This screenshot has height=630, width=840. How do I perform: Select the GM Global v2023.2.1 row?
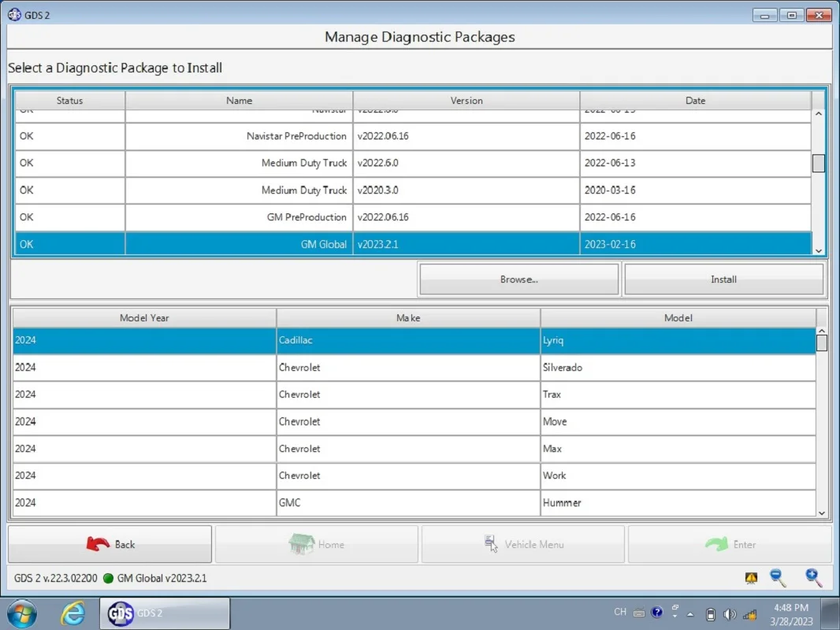click(x=413, y=244)
